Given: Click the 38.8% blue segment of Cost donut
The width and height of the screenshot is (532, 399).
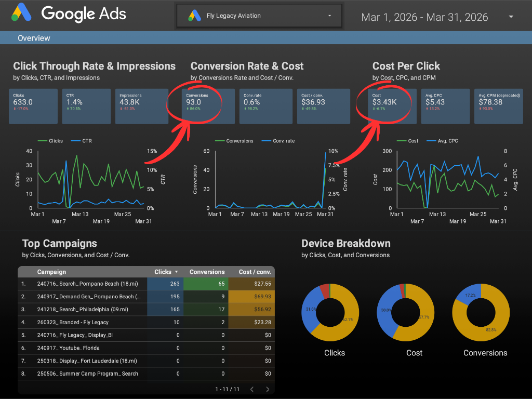Looking at the screenshot, I should [x=385, y=311].
